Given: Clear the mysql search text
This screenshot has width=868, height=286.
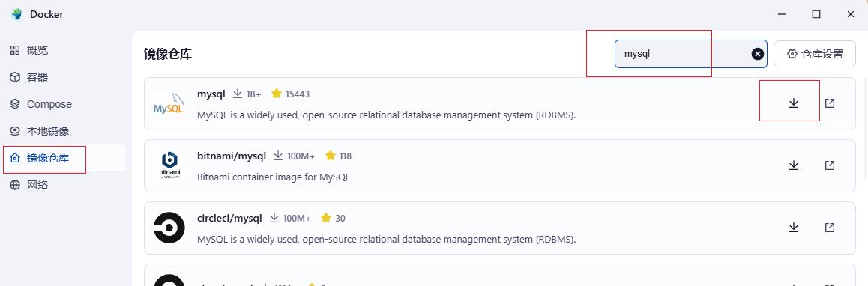Looking at the screenshot, I should (x=757, y=54).
